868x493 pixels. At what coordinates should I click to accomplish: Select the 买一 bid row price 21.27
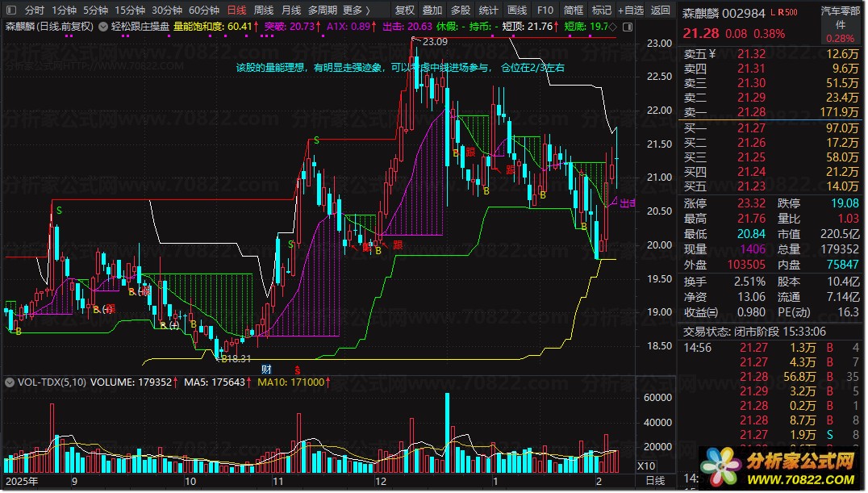[752, 128]
